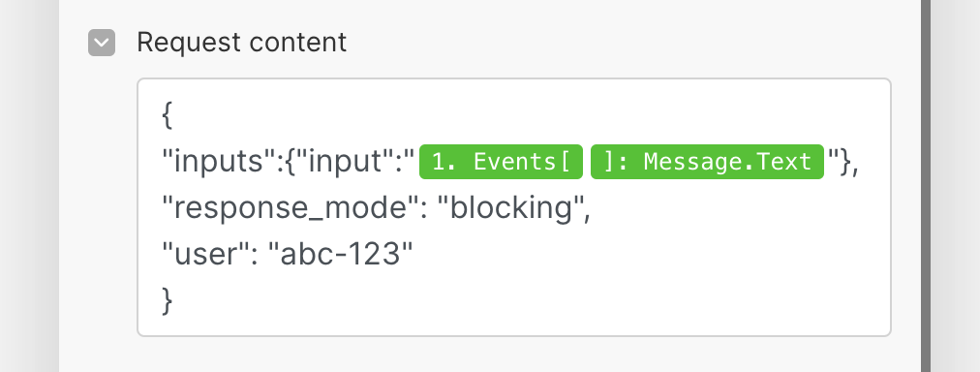Place cursor after the comma following "blocking"
The width and height of the screenshot is (980, 372).
pos(592,208)
